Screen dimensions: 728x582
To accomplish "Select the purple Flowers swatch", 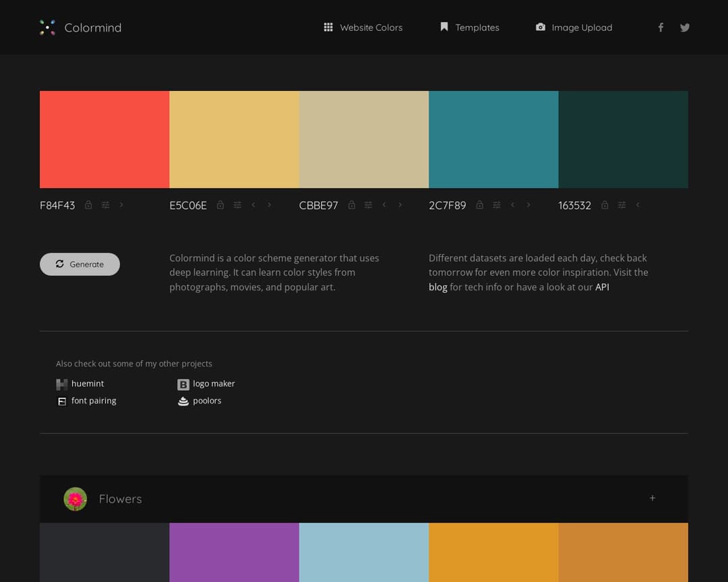I will coord(235,552).
